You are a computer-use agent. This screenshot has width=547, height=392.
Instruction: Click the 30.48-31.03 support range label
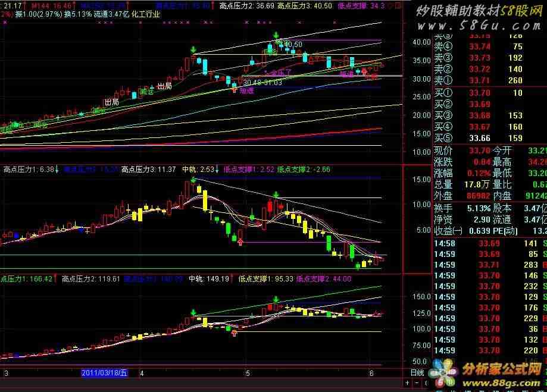click(x=262, y=83)
